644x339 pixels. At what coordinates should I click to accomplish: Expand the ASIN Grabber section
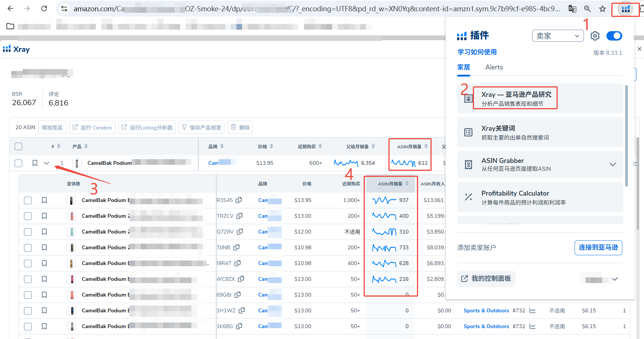click(612, 164)
